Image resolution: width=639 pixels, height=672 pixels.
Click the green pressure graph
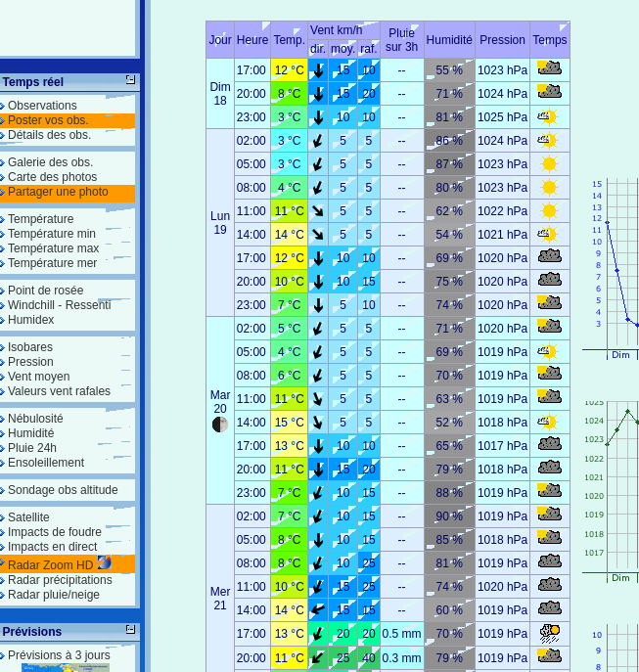pos(612,492)
